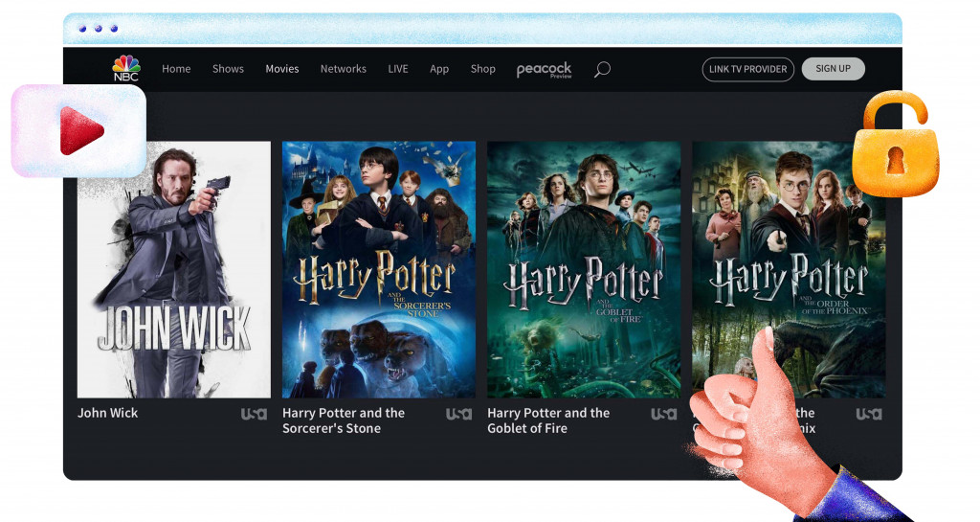
Task: Go to the Home menu item
Action: (176, 69)
